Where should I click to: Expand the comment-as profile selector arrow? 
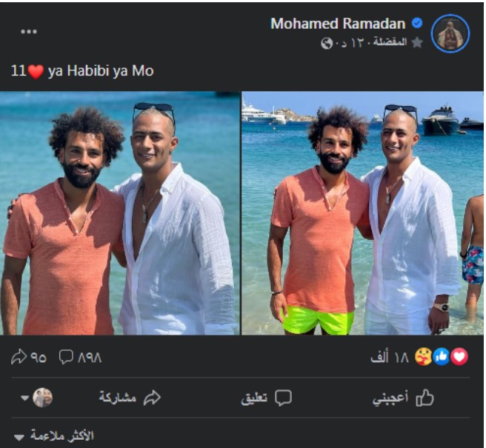[24, 398]
